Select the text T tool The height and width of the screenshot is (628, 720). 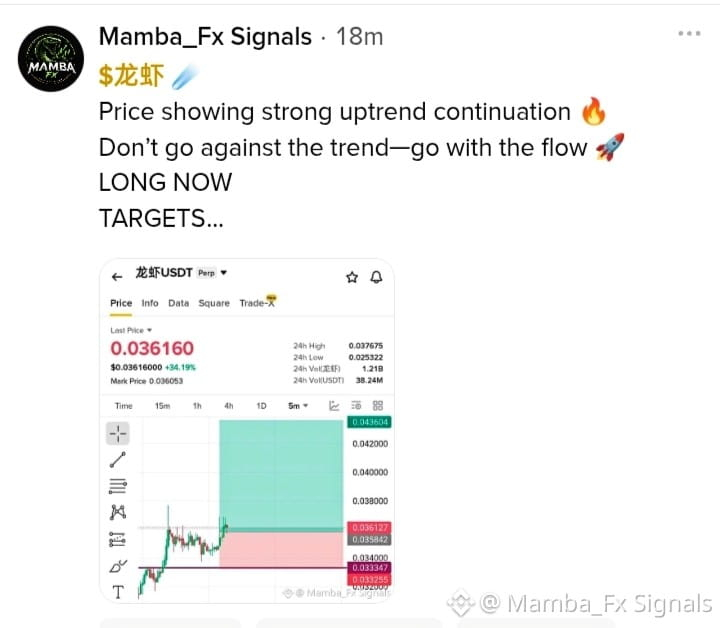coord(118,592)
